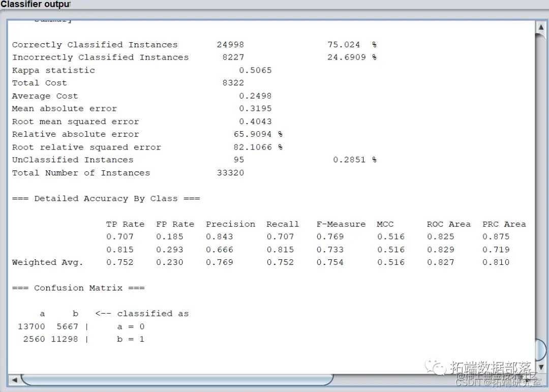Click the 'Precision' column header

(230, 224)
